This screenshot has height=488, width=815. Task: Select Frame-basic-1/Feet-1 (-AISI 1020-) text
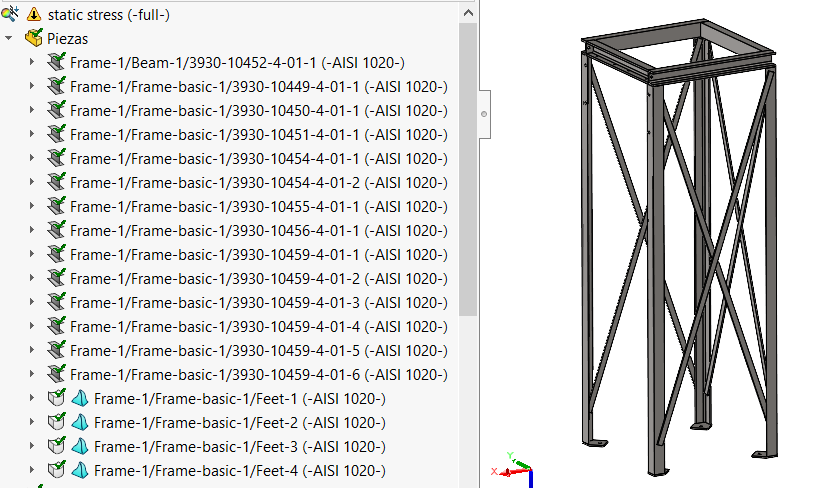tap(240, 399)
